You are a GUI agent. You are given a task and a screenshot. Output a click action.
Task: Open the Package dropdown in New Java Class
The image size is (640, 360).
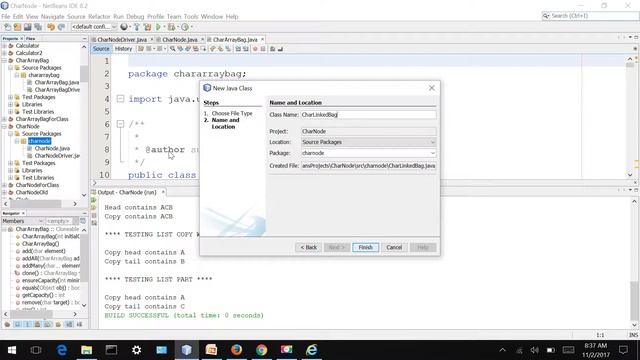coord(433,153)
